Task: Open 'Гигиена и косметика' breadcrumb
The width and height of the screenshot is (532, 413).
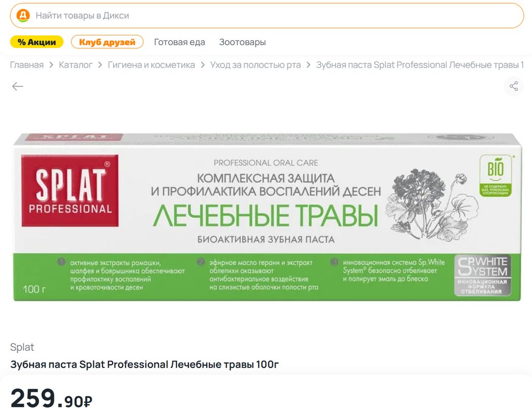Action: (151, 65)
